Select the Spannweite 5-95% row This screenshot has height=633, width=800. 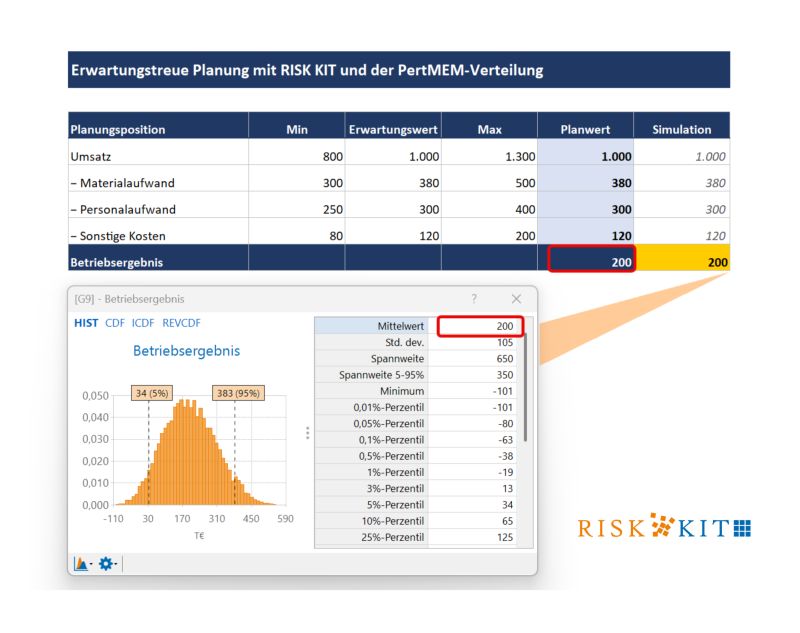pyautogui.click(x=418, y=375)
